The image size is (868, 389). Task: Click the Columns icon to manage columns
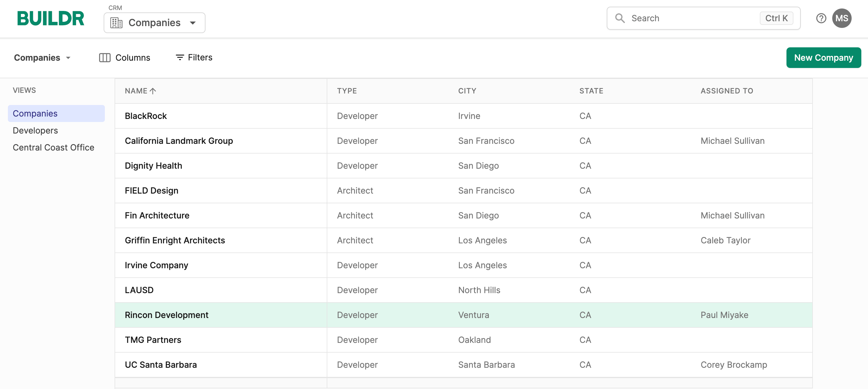coord(105,57)
